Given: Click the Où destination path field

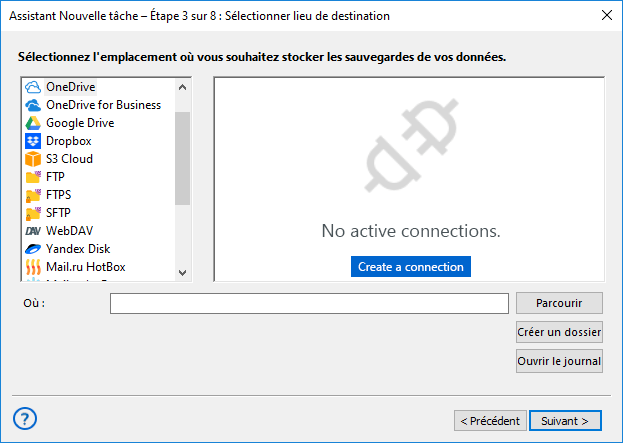Looking at the screenshot, I should tap(309, 303).
